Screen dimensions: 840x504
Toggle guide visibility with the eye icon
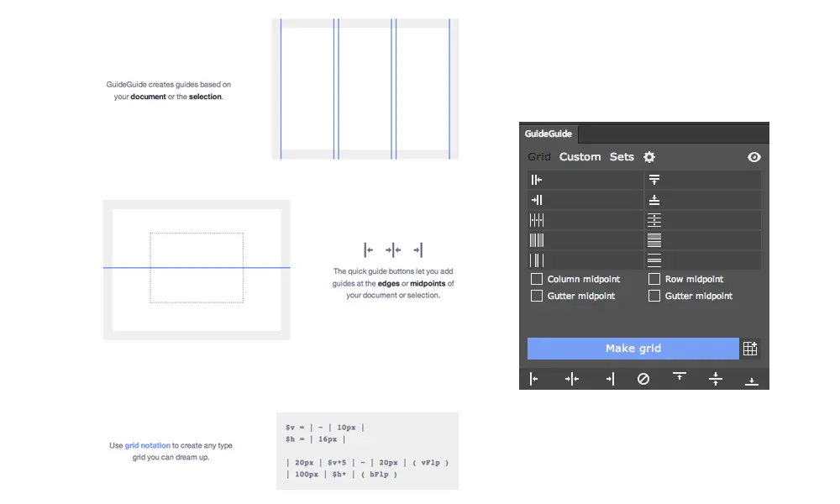tap(753, 157)
